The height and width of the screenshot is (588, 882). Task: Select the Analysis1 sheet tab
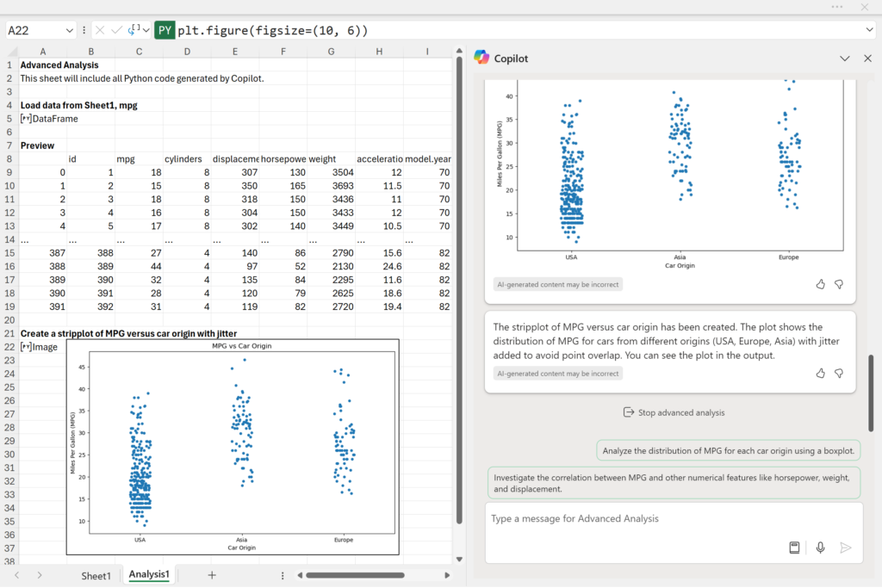tap(149, 574)
